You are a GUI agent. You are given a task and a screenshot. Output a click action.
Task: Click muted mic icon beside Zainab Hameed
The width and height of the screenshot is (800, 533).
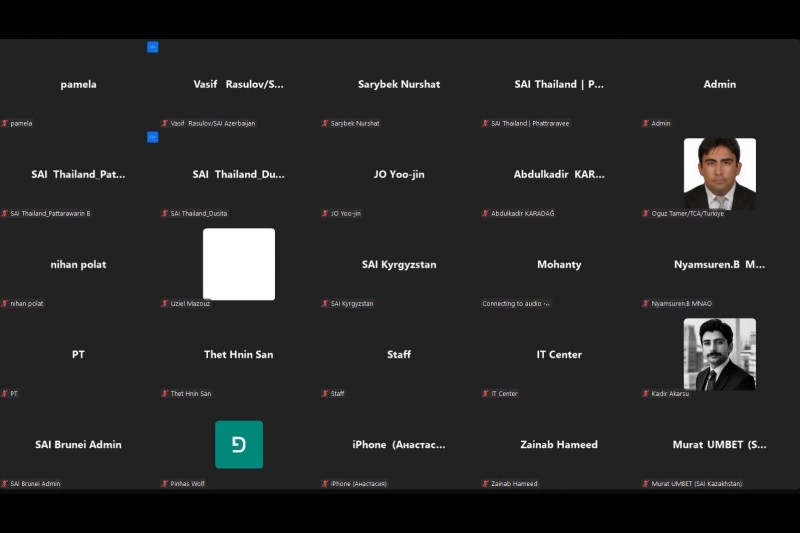(485, 484)
